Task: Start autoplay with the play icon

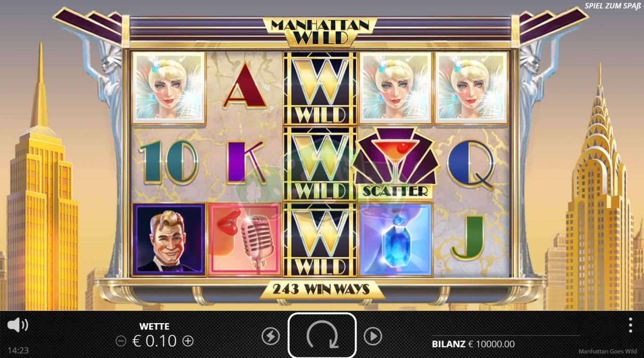Action: click(373, 336)
